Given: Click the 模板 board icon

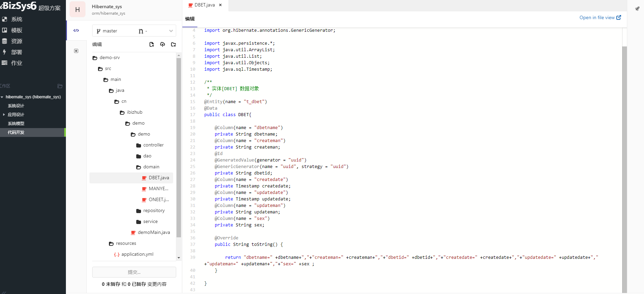Looking at the screenshot, I should click(4, 30).
